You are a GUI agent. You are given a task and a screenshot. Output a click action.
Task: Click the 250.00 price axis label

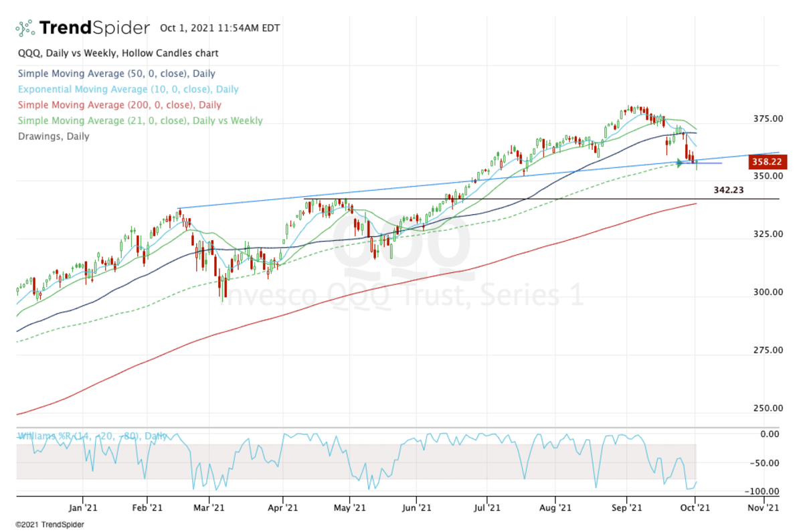pos(768,408)
